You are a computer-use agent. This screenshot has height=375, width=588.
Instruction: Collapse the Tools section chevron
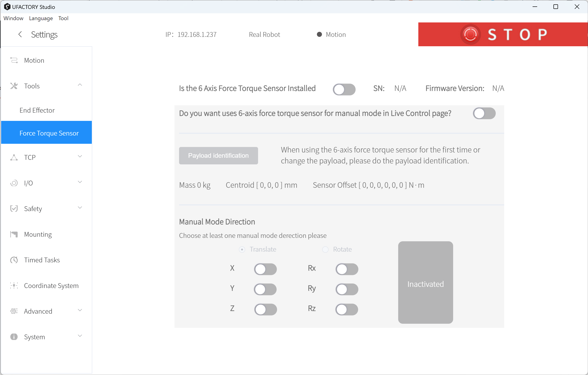coord(80,85)
